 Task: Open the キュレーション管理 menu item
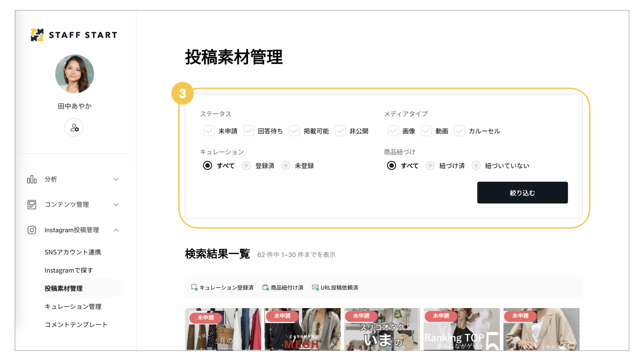[x=73, y=307]
